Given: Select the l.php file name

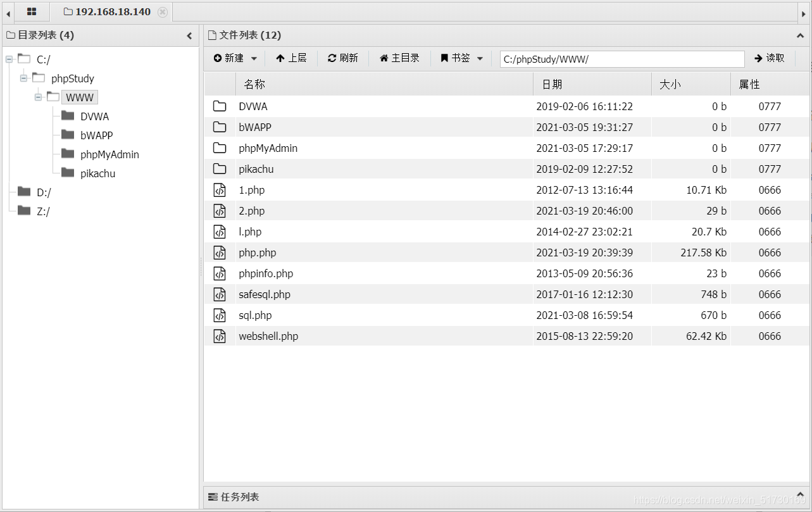Looking at the screenshot, I should (250, 232).
